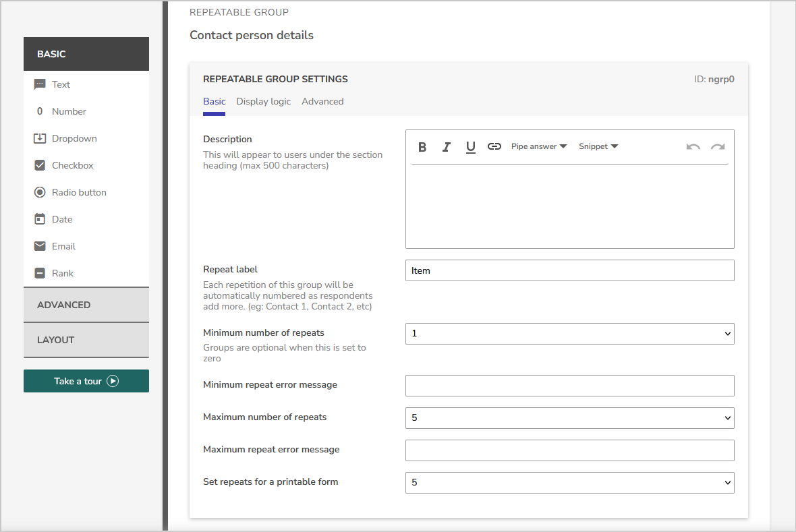Undo the last edit in Description editor

click(693, 147)
